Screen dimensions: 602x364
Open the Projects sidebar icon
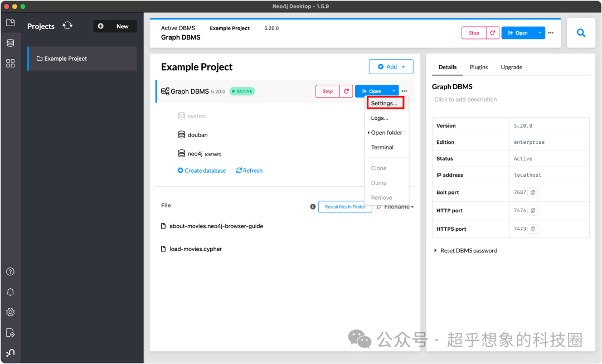(11, 23)
